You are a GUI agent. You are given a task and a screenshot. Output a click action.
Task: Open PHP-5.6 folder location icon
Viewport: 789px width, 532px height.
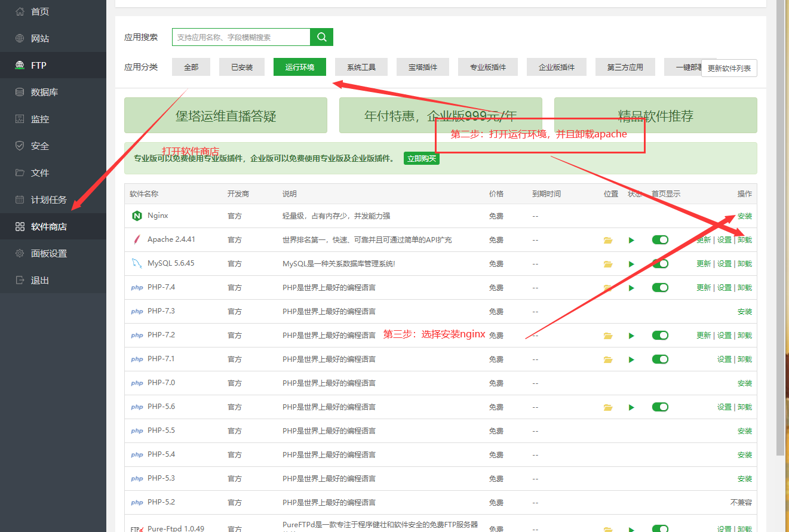[608, 407]
